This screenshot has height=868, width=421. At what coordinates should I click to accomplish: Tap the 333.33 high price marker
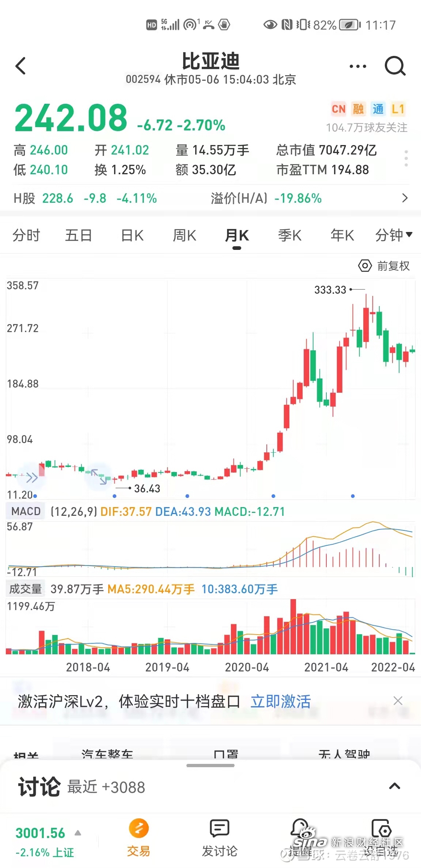[x=330, y=290]
